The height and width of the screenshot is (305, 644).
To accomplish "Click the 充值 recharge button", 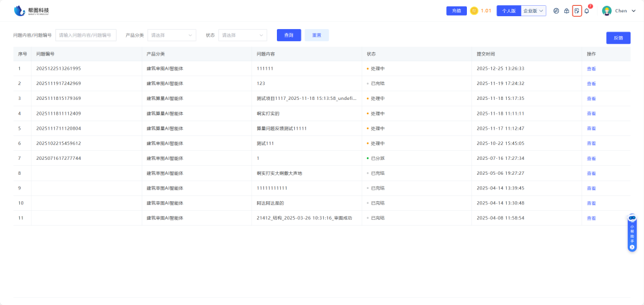I will [456, 11].
